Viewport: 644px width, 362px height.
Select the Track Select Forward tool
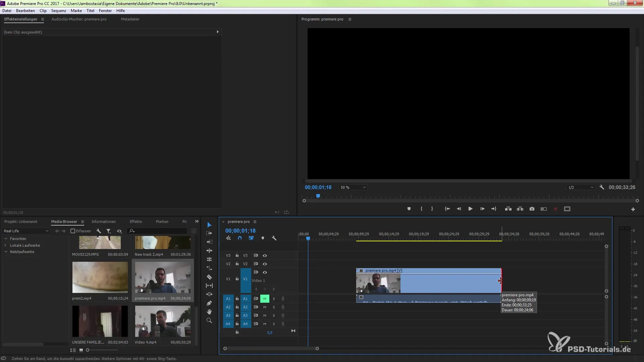[x=209, y=233]
